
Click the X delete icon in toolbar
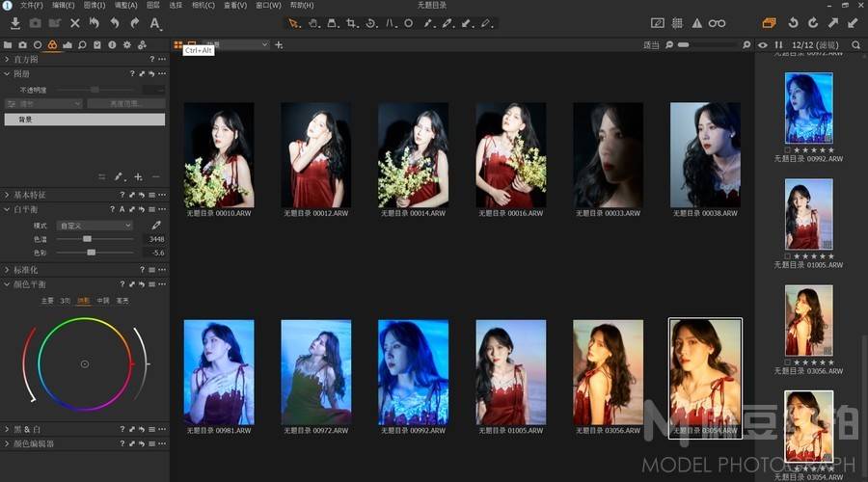click(x=74, y=23)
